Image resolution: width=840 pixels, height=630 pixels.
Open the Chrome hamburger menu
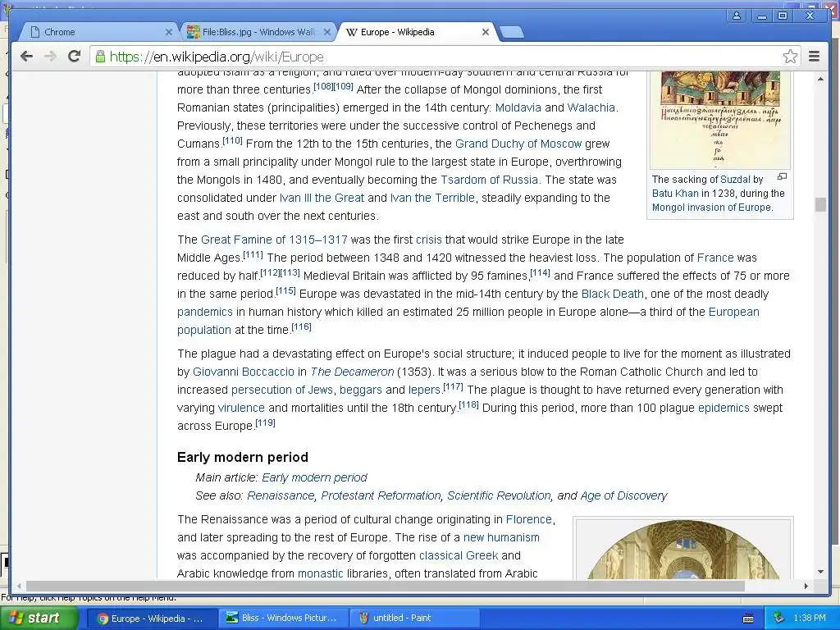click(x=814, y=57)
